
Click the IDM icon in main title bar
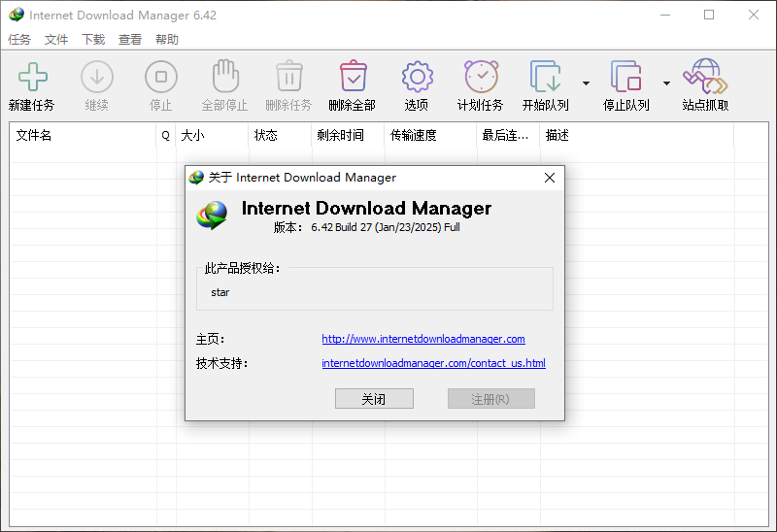pyautogui.click(x=17, y=15)
